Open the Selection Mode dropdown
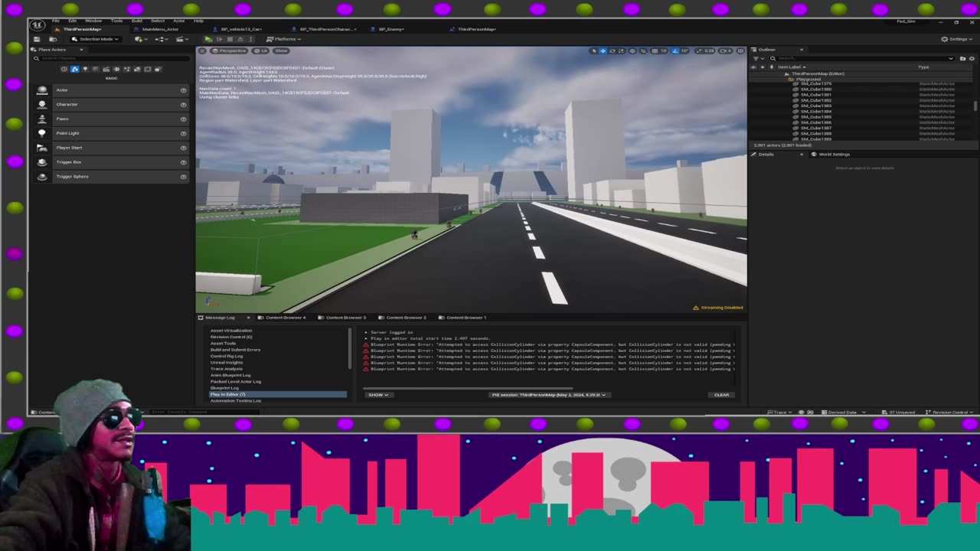The width and height of the screenshot is (980, 551). [96, 39]
